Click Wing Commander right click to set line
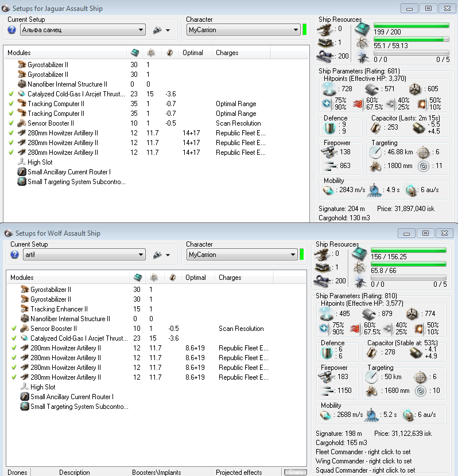This screenshot has height=476, width=458. (363, 461)
